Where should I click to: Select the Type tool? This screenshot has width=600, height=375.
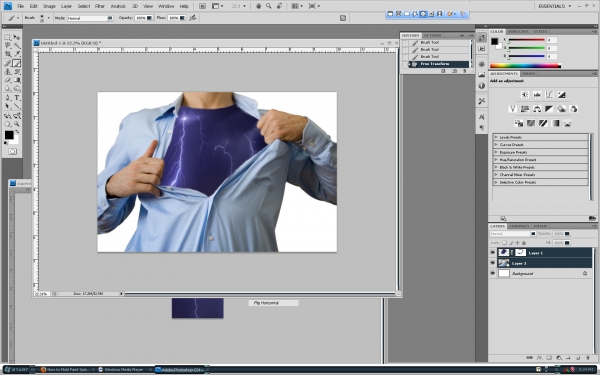tap(17, 98)
